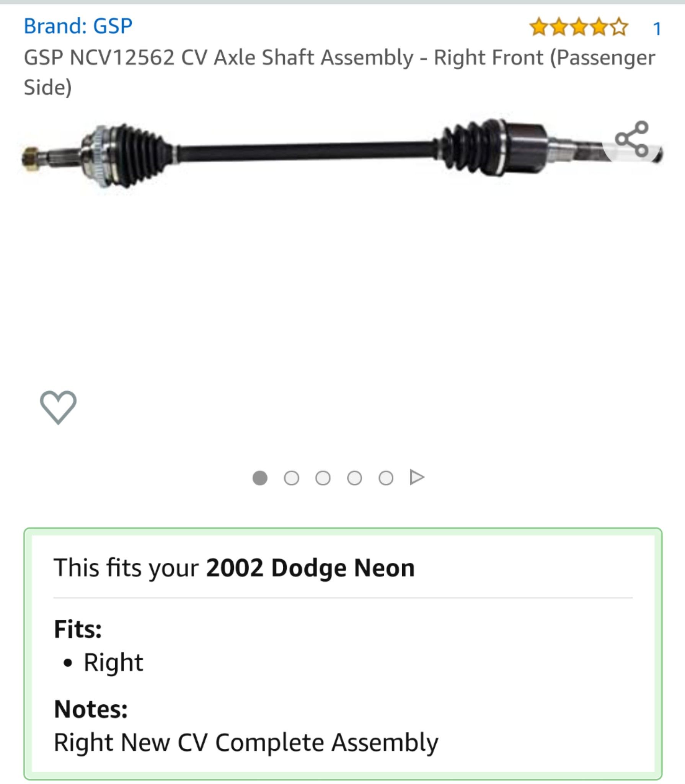
Task: Click the Right New CV Complete Assembly note
Action: [x=246, y=743]
